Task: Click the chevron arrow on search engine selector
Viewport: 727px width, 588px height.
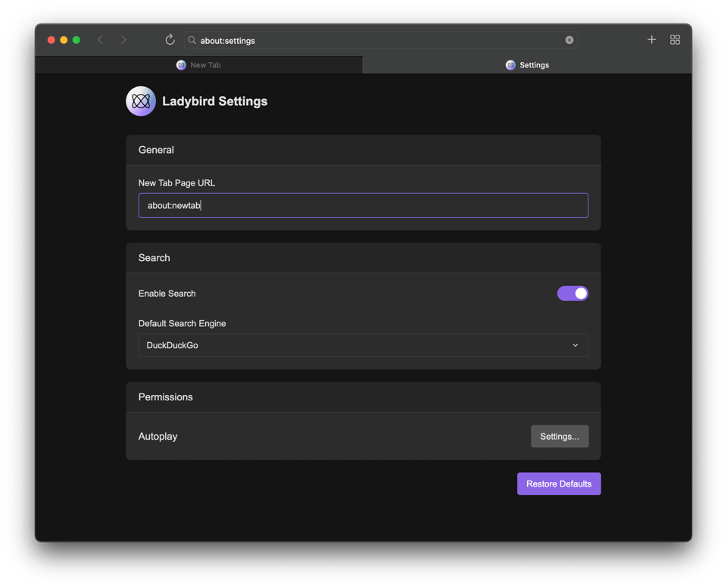Action: pos(575,345)
